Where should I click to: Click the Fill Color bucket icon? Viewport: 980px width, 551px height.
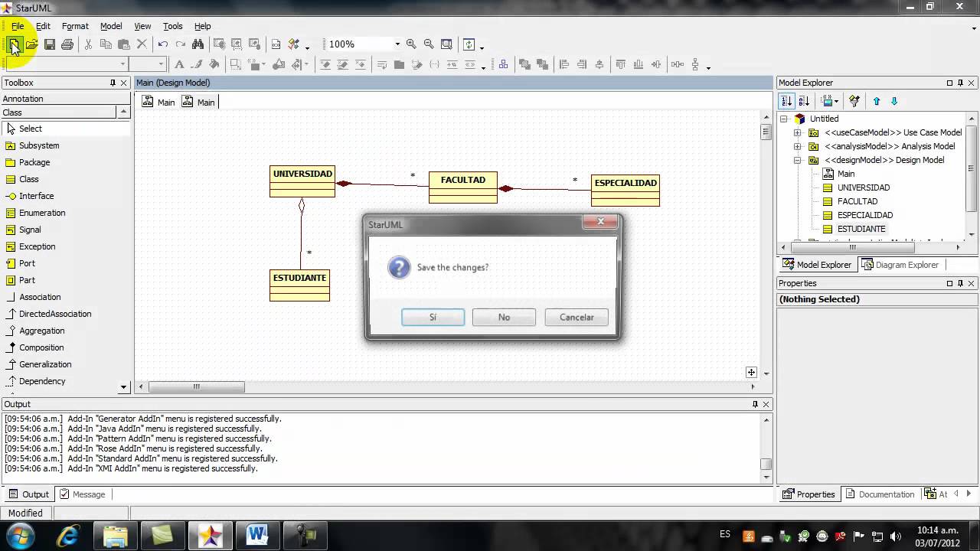point(214,65)
